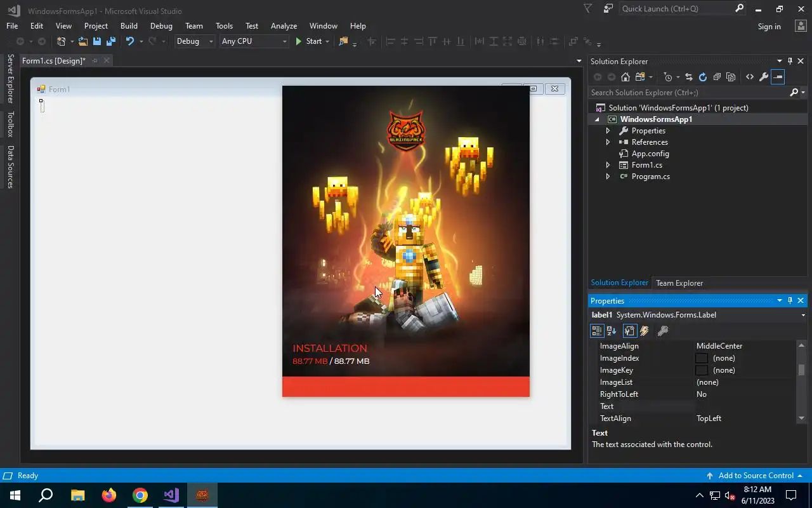
Task: Save the current file with toolbar icon
Action: click(97, 41)
